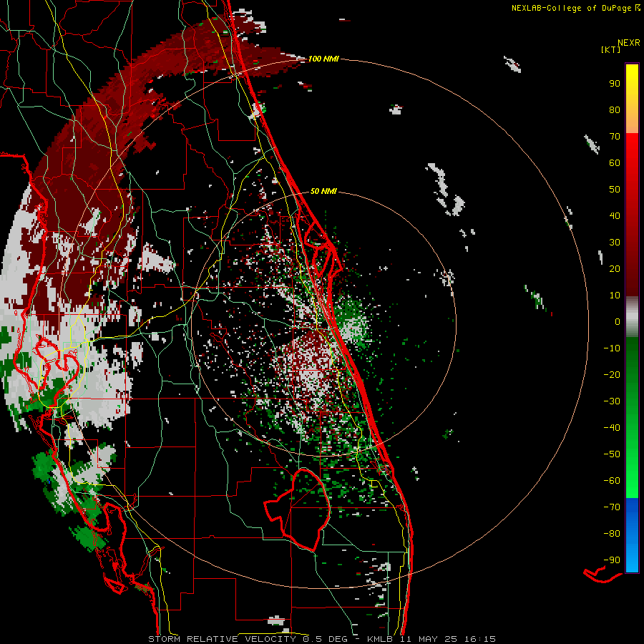Click the -90 value on the velocity scale
644x644 pixels.
click(x=612, y=560)
